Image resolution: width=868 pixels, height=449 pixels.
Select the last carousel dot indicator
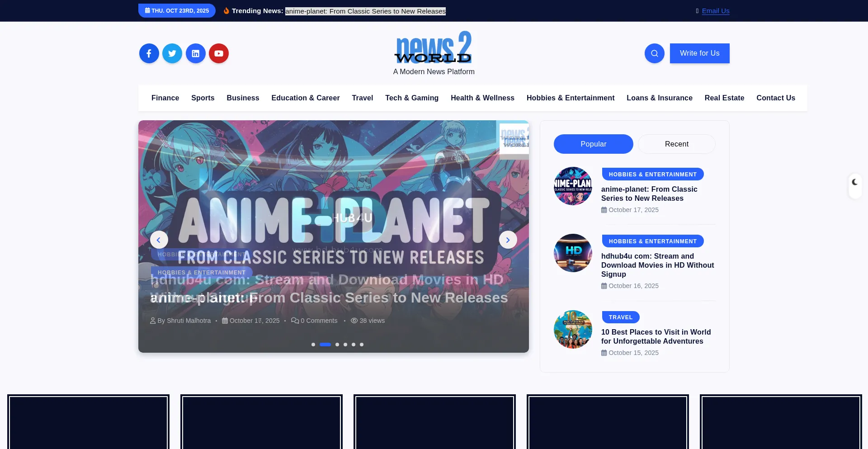point(362,345)
